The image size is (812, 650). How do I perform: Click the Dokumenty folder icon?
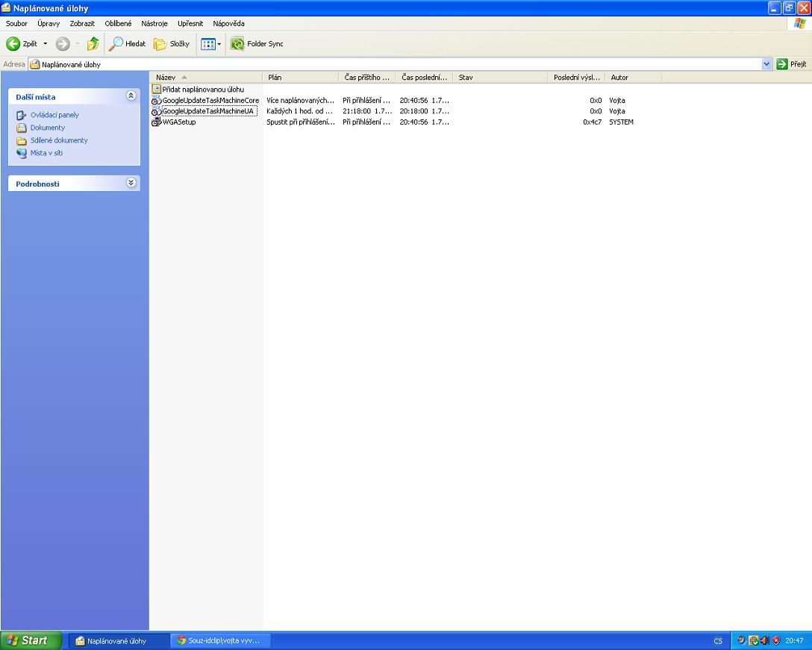pyautogui.click(x=21, y=128)
